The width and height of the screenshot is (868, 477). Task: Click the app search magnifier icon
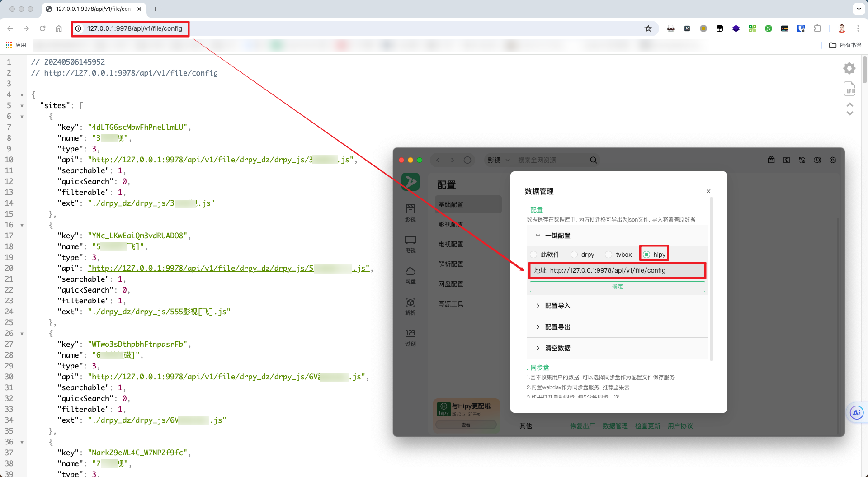594,160
